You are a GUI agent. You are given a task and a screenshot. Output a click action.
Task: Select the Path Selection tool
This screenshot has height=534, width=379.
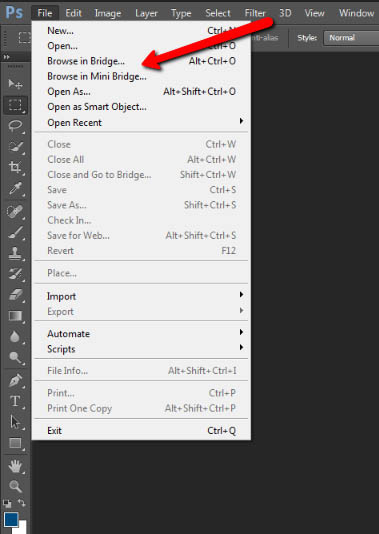pyautogui.click(x=15, y=422)
